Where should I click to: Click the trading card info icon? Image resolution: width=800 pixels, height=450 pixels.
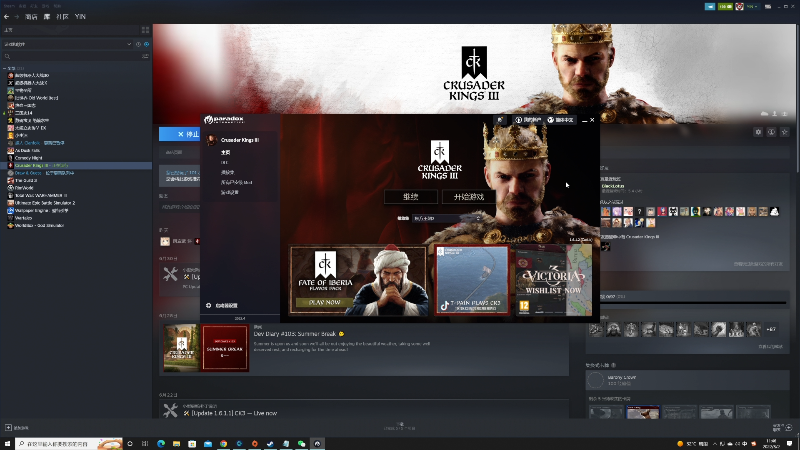tap(614, 365)
